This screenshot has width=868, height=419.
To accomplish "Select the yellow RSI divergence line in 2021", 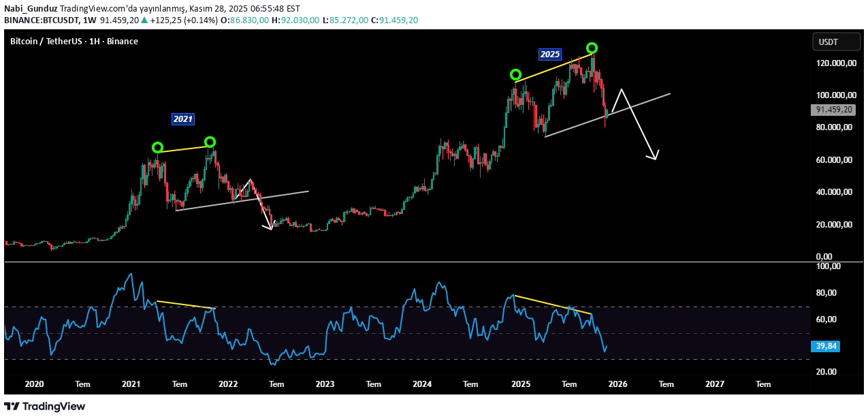I will click(x=186, y=305).
